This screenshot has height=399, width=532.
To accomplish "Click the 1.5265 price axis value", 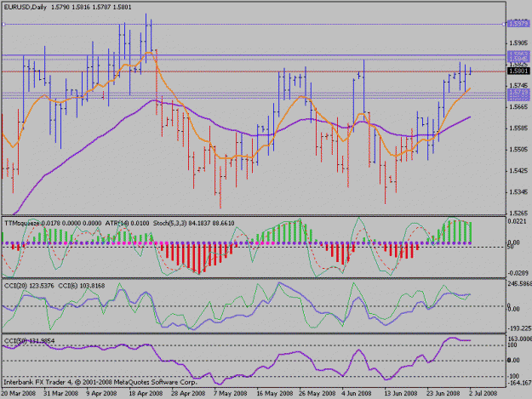I will pyautogui.click(x=518, y=213).
